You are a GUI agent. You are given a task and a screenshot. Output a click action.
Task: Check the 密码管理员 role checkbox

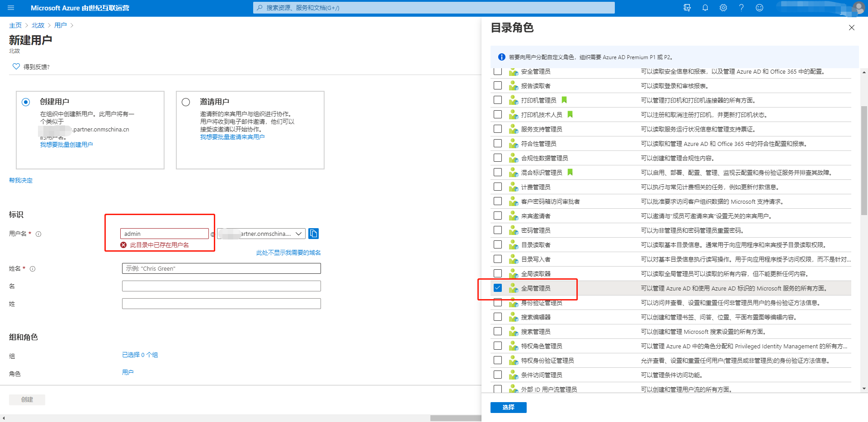pyautogui.click(x=498, y=230)
